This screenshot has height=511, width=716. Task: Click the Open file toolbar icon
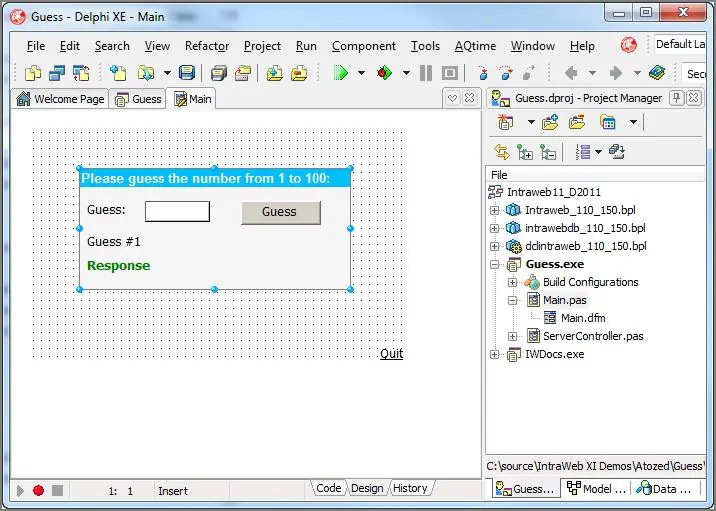click(x=146, y=73)
